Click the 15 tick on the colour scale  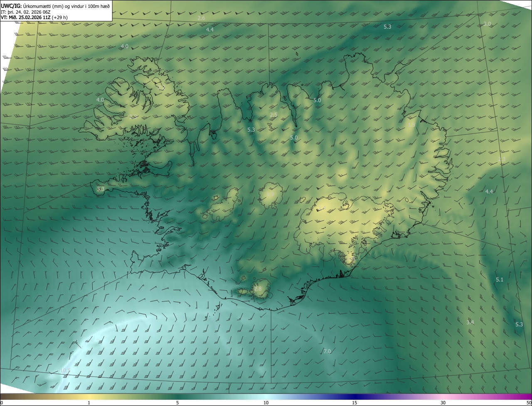pos(355,403)
